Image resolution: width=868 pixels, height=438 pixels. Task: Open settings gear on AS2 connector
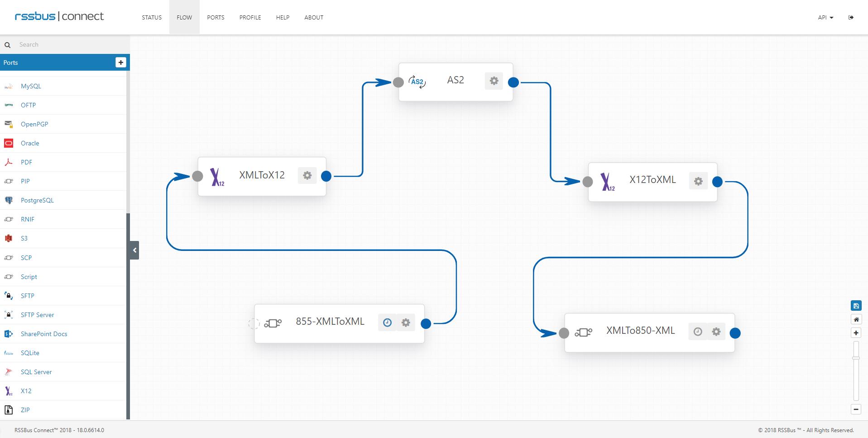coord(494,81)
